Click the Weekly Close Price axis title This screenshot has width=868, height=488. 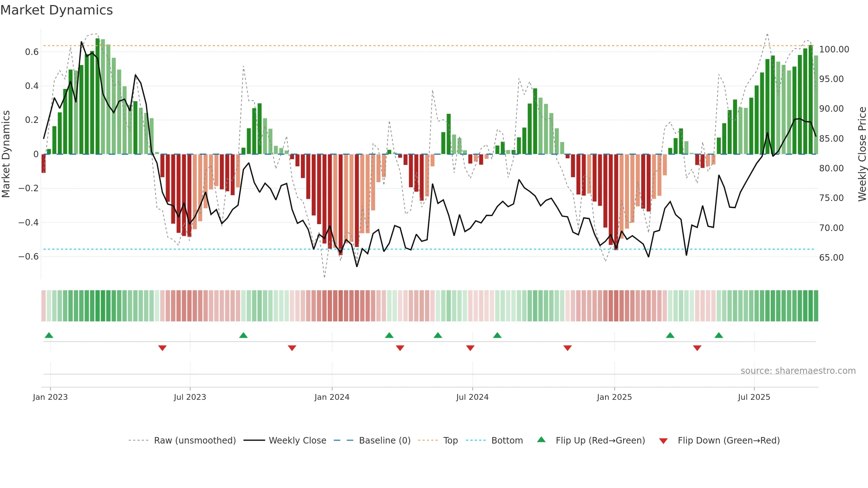[x=862, y=154]
